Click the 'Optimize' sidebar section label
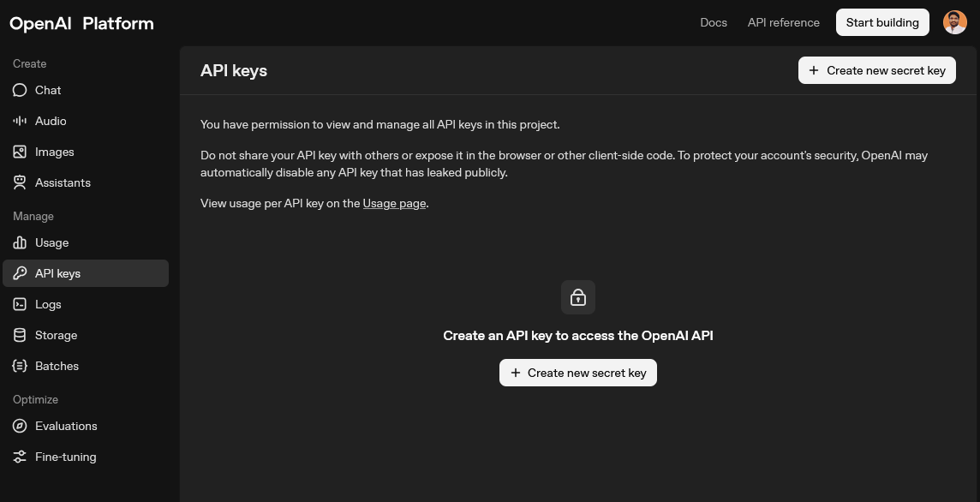The height and width of the screenshot is (502, 980). click(x=36, y=399)
